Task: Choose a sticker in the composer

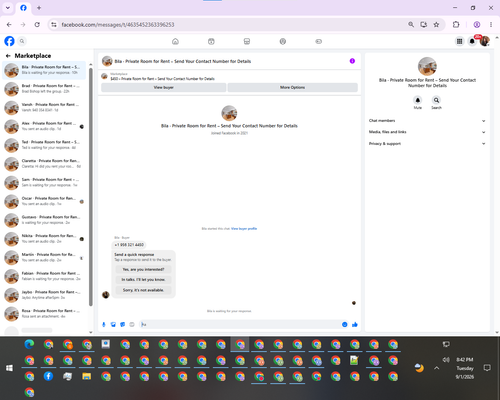Action: point(123,324)
